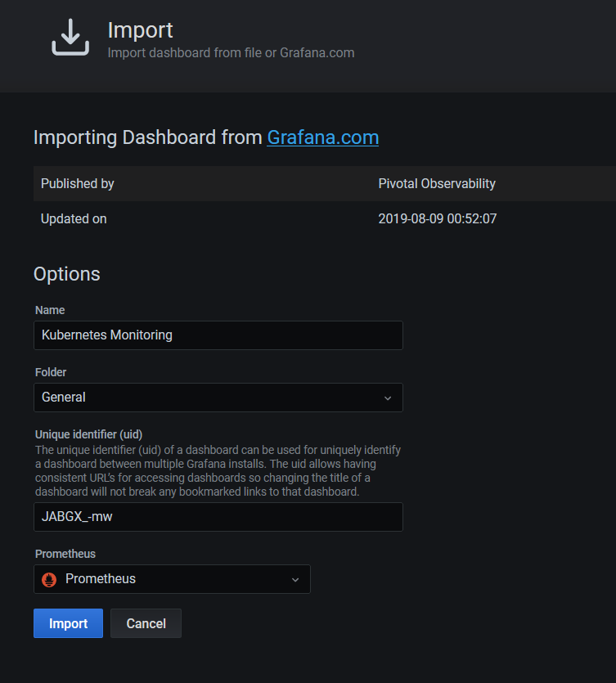
Task: Click the Name field showing Kubernetes Monitoring
Action: coord(218,335)
